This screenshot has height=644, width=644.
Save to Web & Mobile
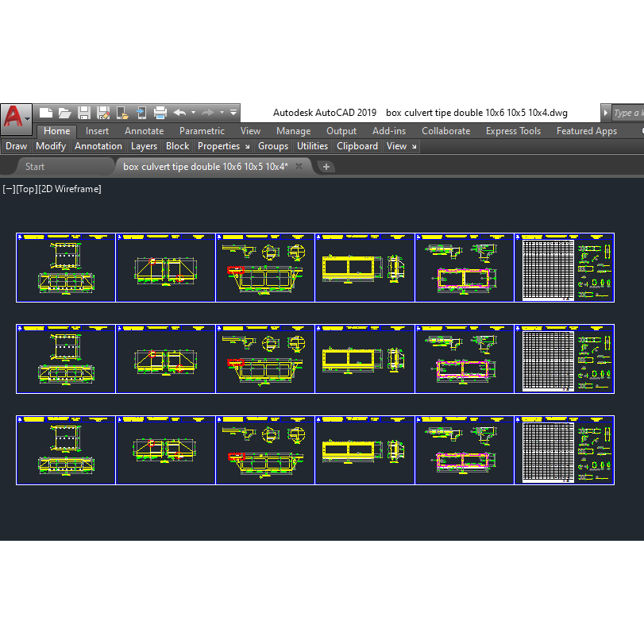click(141, 113)
